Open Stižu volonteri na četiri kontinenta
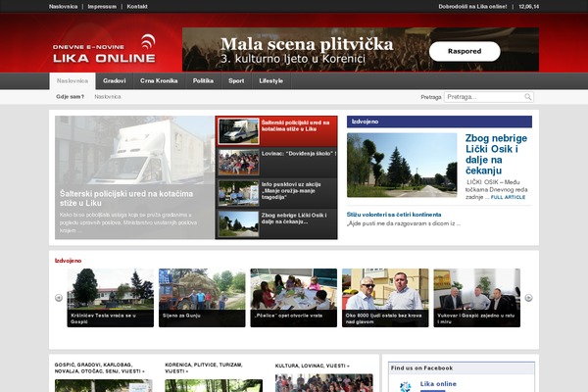 [x=394, y=215]
